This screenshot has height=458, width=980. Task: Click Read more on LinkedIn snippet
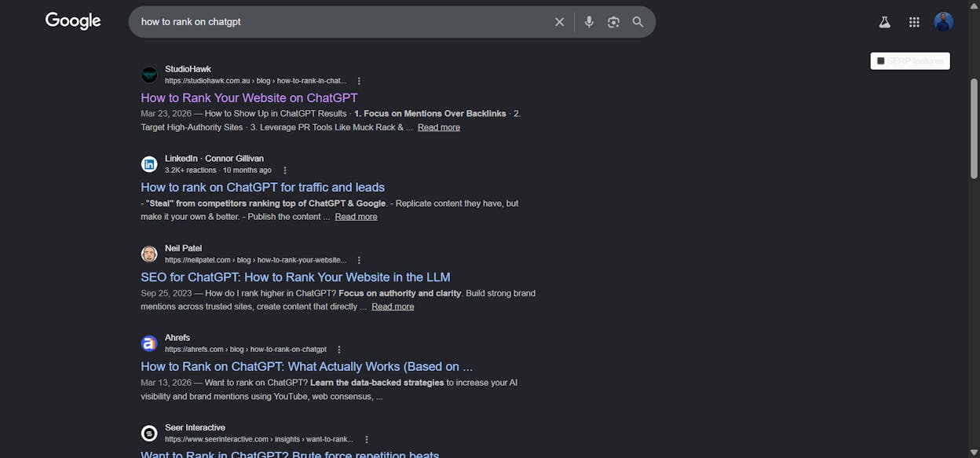[356, 217]
